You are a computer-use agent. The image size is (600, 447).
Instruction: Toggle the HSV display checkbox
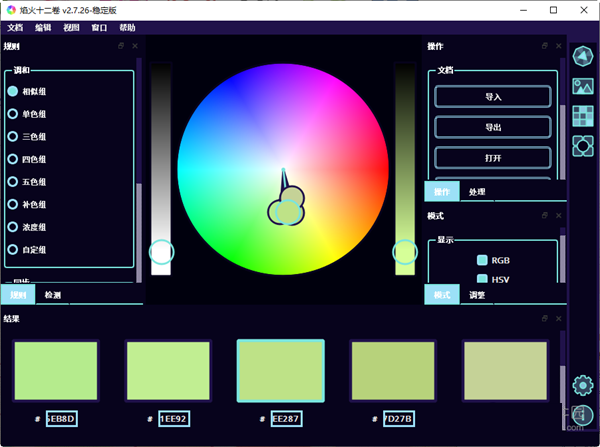[x=482, y=280]
